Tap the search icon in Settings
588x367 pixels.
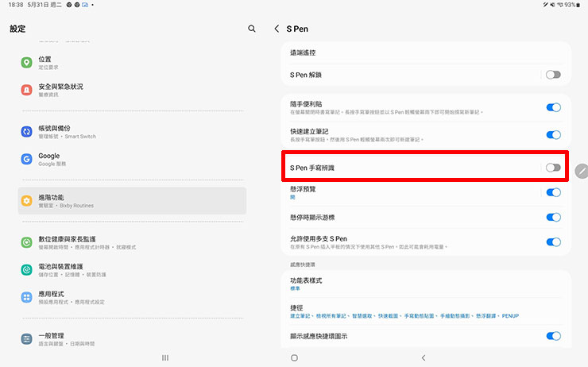pos(252,29)
